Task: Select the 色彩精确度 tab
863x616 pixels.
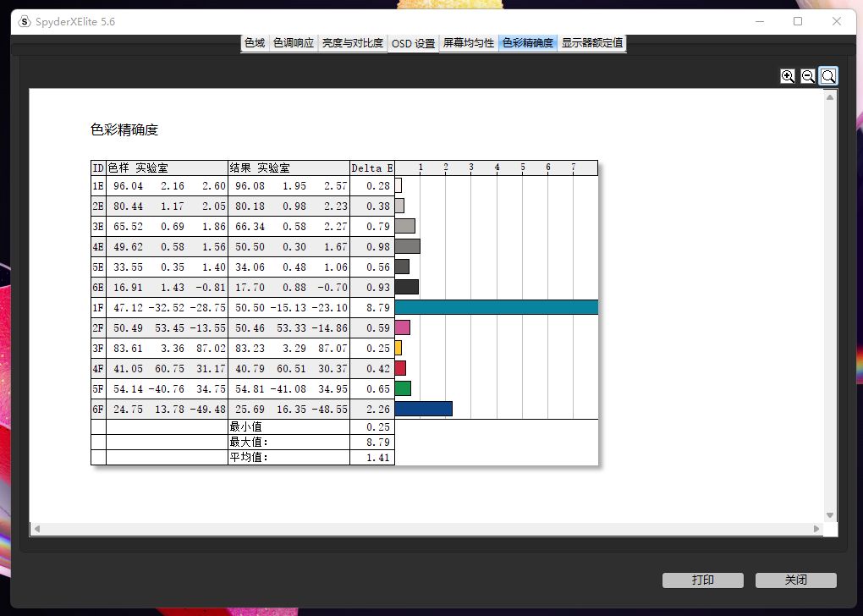Action: [x=526, y=42]
